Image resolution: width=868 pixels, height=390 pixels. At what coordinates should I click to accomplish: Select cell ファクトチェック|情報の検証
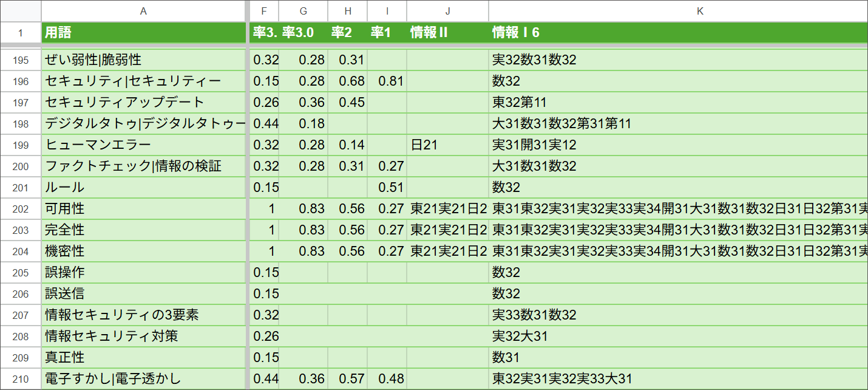[144, 166]
